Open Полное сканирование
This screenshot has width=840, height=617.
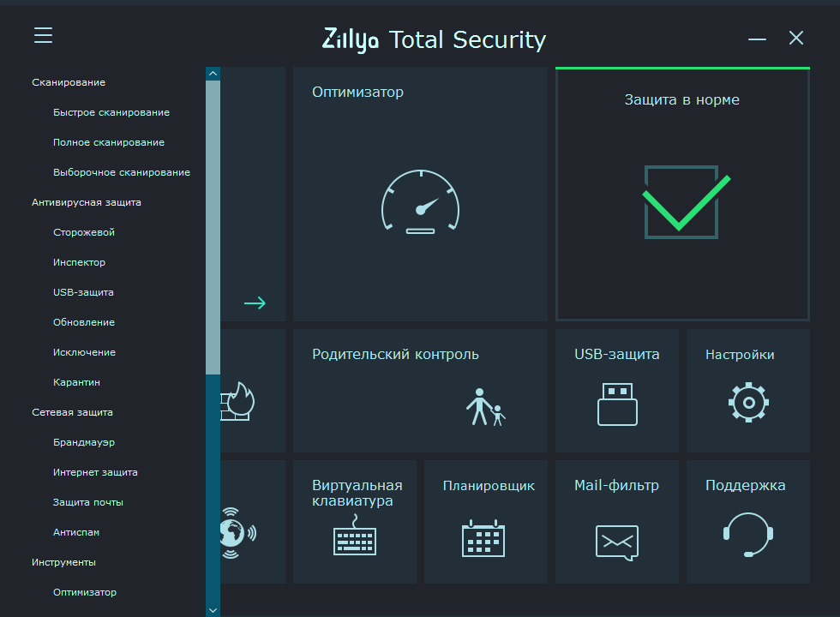109,142
